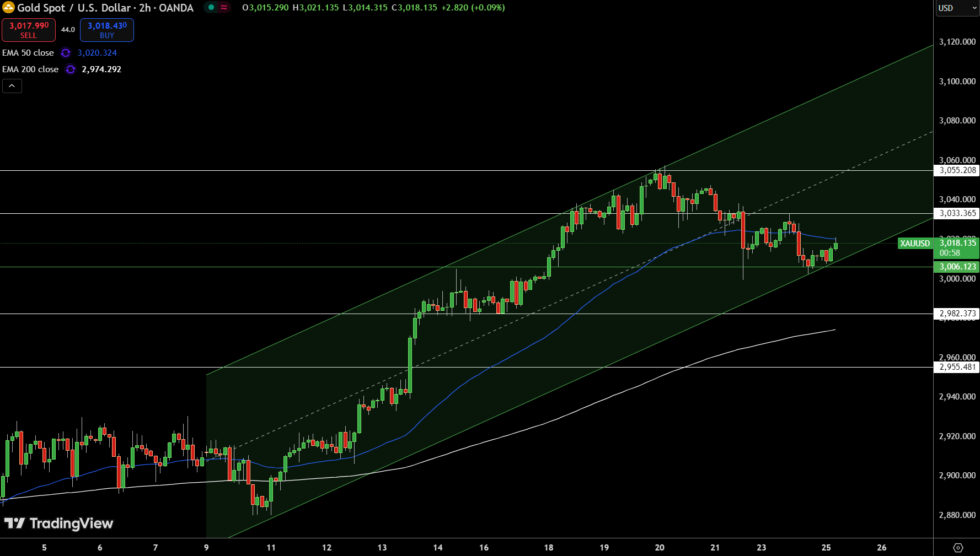Click the 2,920.000 price axis label

pyautogui.click(x=957, y=436)
